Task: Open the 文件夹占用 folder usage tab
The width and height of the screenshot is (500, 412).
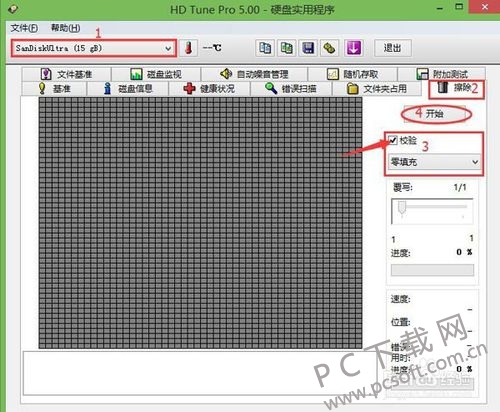Action: click(377, 89)
